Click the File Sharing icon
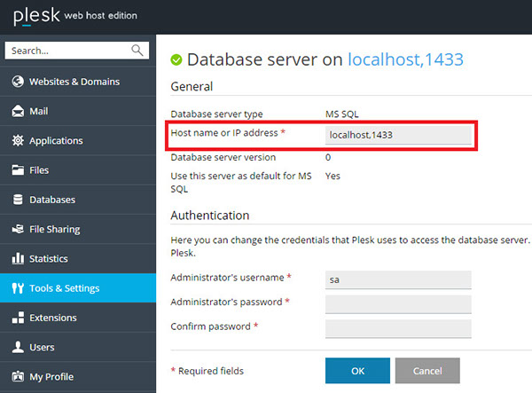 tap(17, 229)
